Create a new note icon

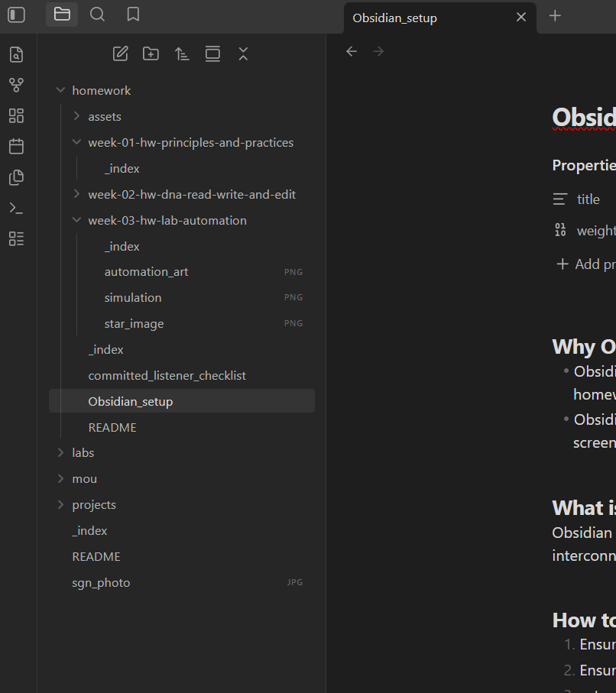(x=120, y=54)
